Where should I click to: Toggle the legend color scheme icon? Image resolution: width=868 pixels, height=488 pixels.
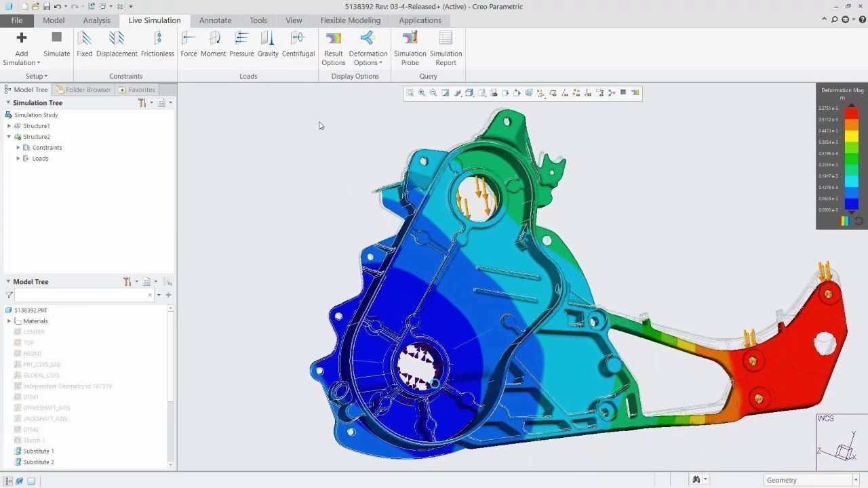[x=845, y=221]
